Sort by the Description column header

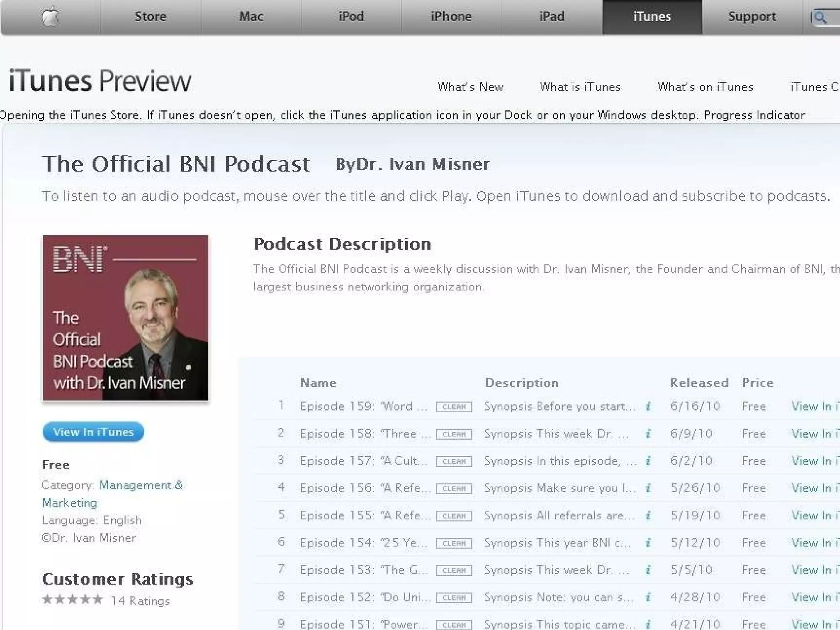pos(522,383)
